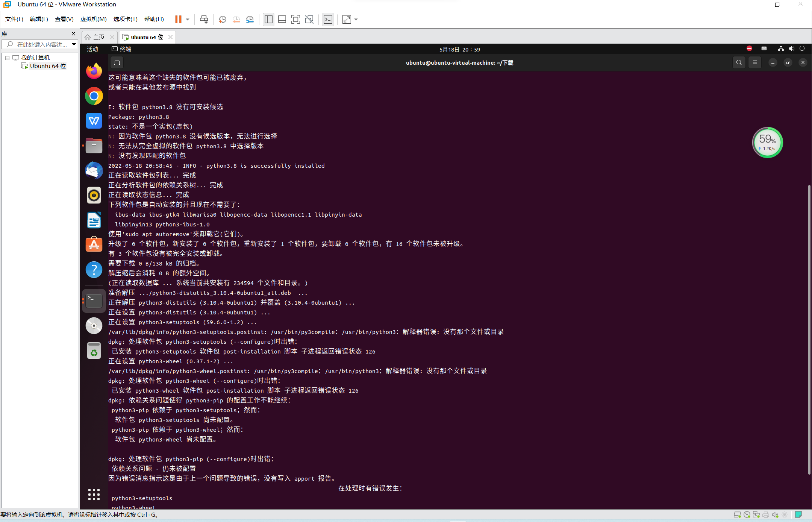Click the 59% network speed floating widget
The width and height of the screenshot is (812, 522).
coord(767,143)
